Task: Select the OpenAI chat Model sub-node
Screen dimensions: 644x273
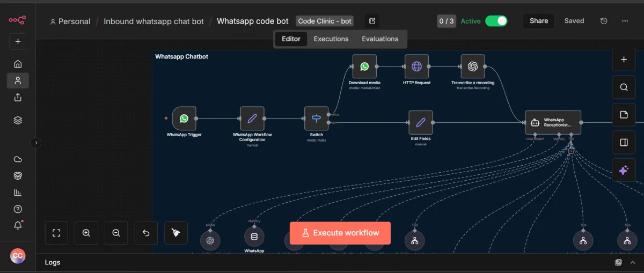Action: (210, 240)
